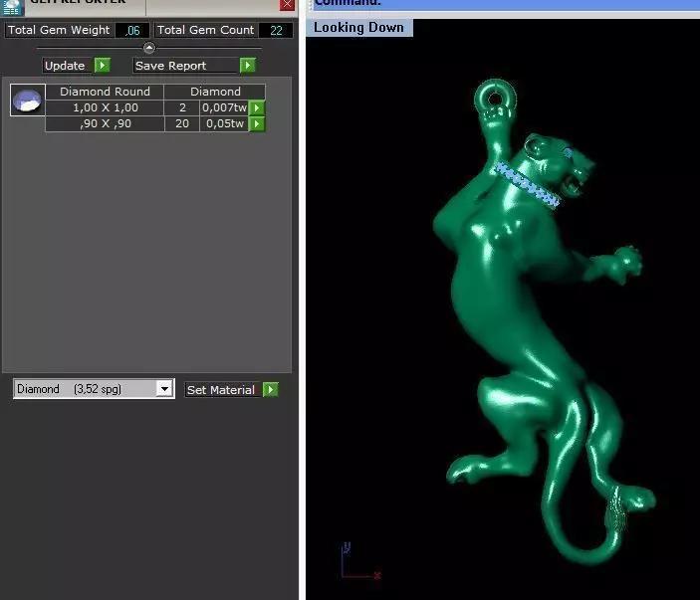700x600 pixels.
Task: Click the Total Gem Count value field
Action: coord(276,30)
